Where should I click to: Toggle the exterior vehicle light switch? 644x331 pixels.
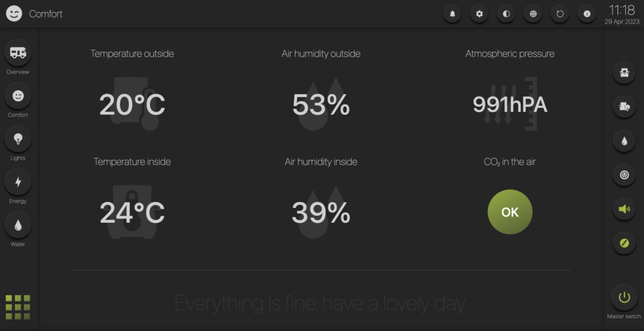tap(625, 107)
